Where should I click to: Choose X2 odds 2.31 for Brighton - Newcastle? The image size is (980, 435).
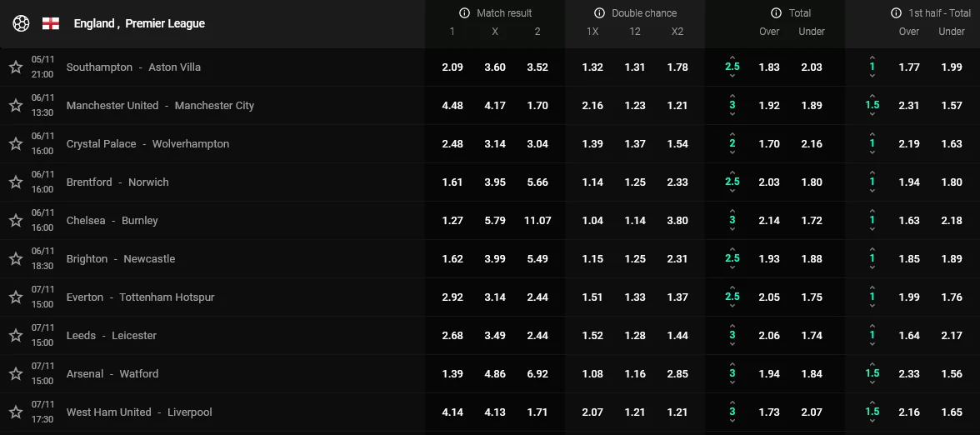[677, 259]
